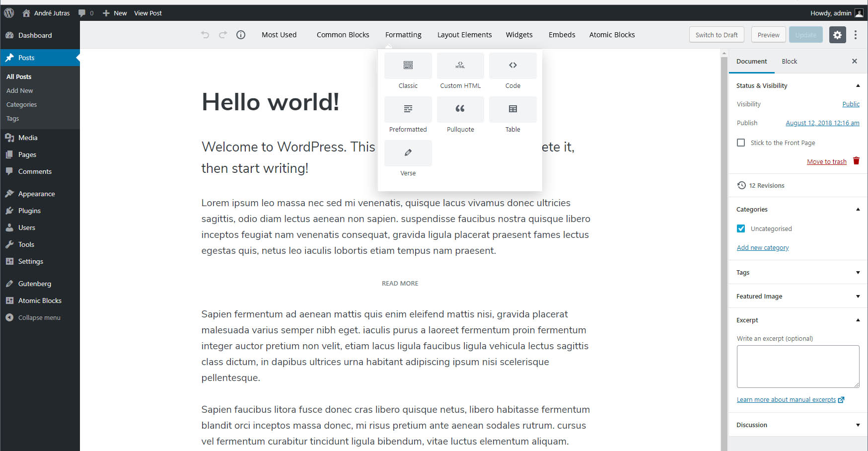The height and width of the screenshot is (451, 868).
Task: Expand the Discussion panel
Action: [798, 425]
